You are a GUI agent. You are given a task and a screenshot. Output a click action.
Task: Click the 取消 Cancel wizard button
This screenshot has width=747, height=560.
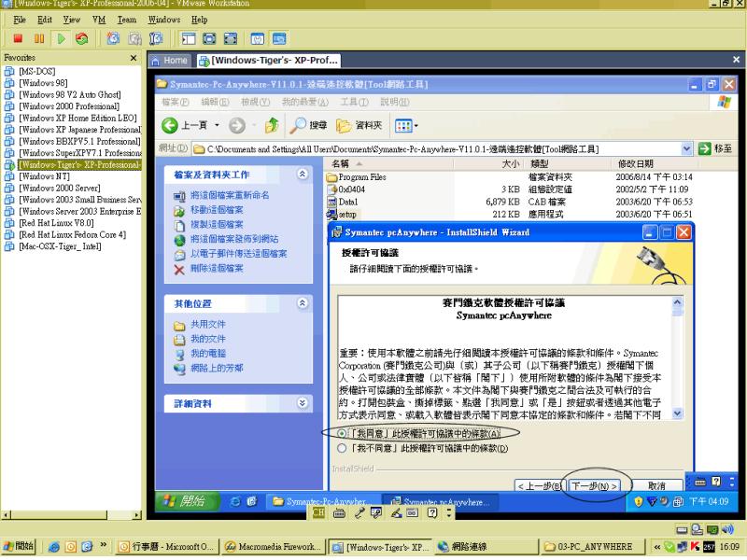pyautogui.click(x=656, y=485)
